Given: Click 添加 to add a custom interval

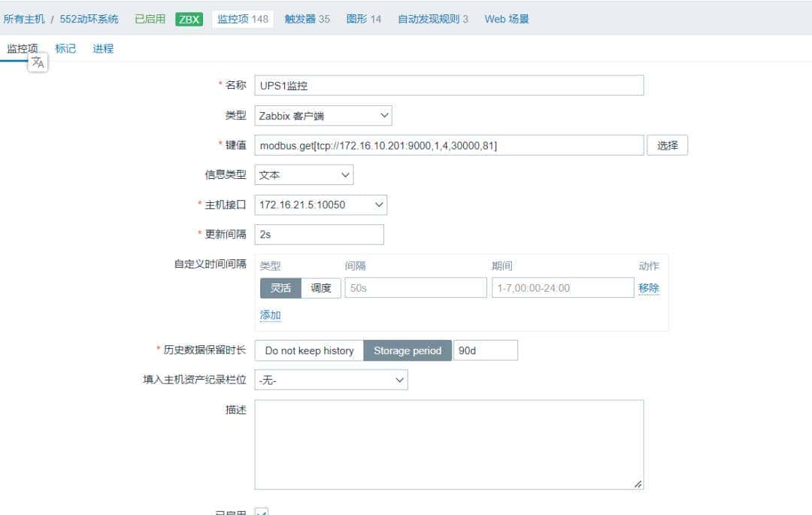Looking at the screenshot, I should (x=269, y=315).
